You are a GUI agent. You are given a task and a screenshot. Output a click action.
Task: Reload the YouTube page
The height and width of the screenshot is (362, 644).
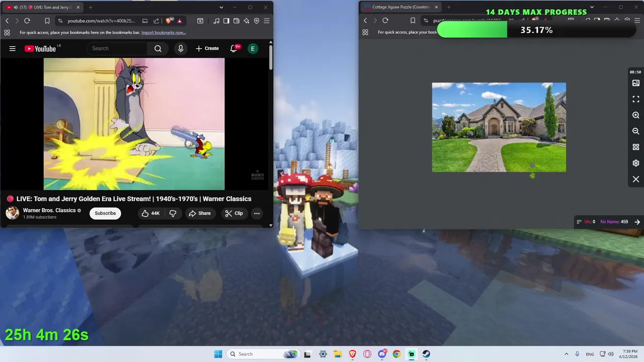coord(27,21)
